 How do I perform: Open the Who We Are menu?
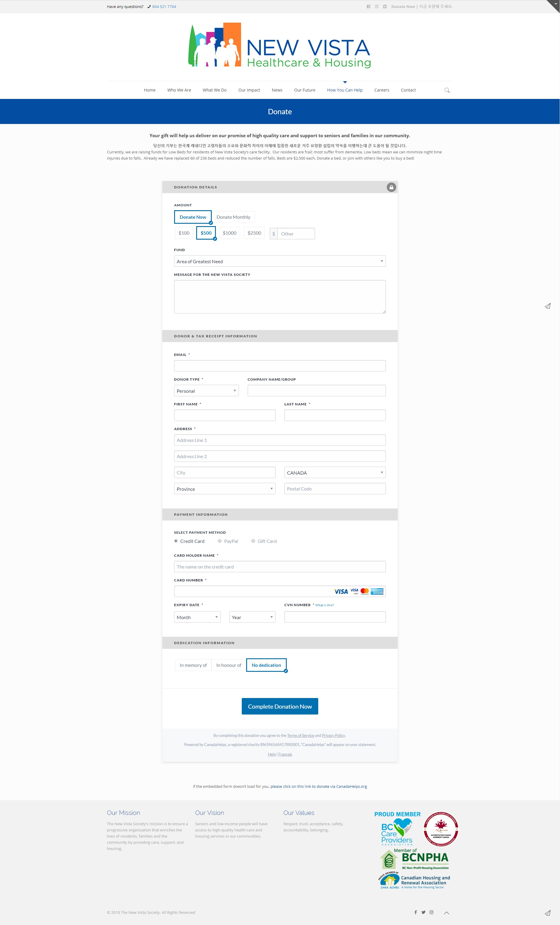(179, 90)
